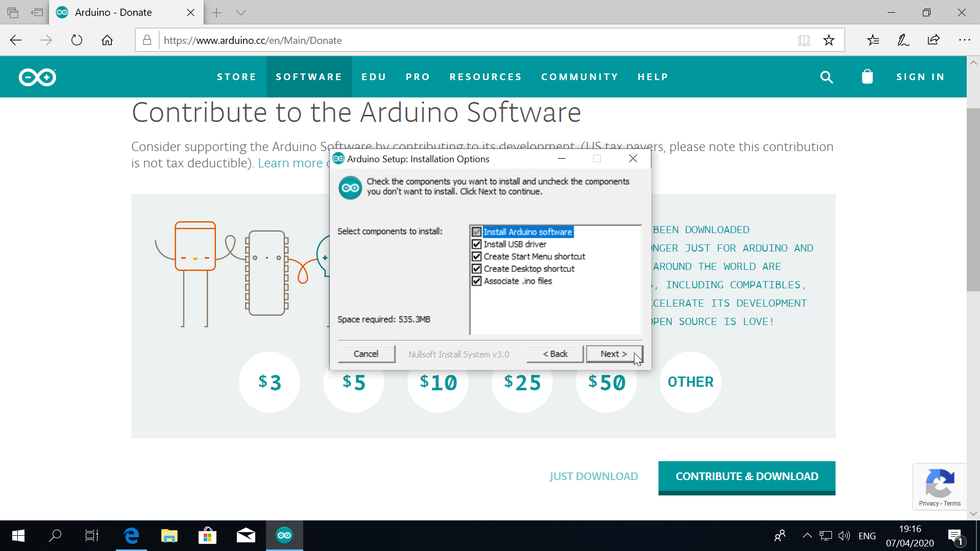Select the $5 donation amount
Image resolution: width=980 pixels, height=551 pixels.
pos(354,382)
